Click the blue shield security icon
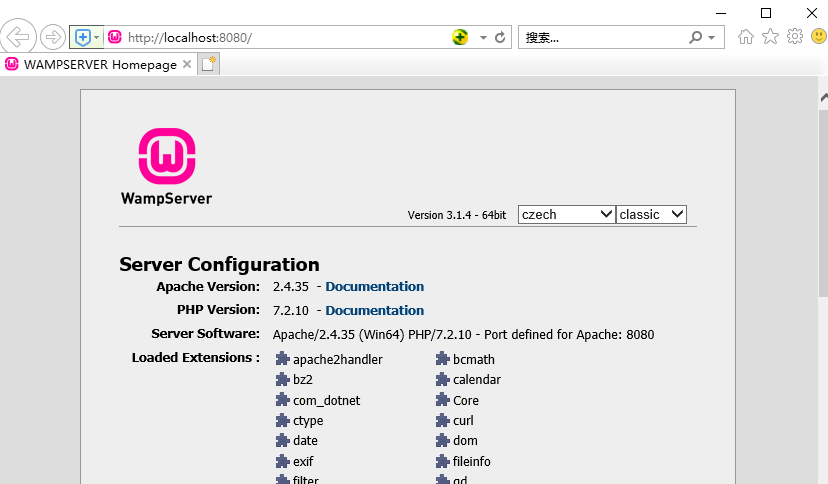This screenshot has height=484, width=828. [83, 37]
